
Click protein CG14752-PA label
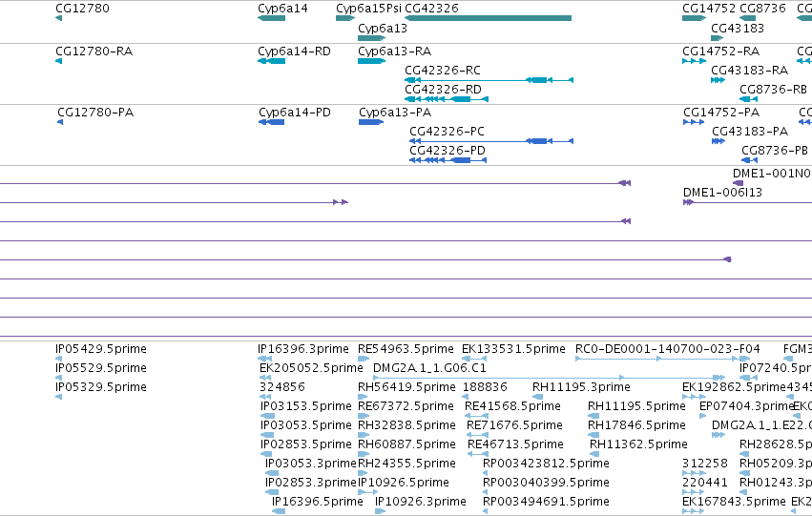point(721,113)
